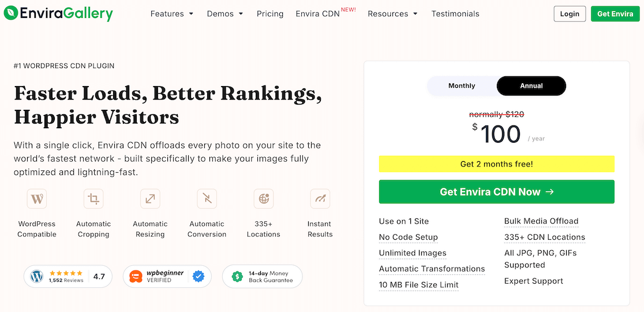Click the Get Envira CDN Now button

pos(496,192)
